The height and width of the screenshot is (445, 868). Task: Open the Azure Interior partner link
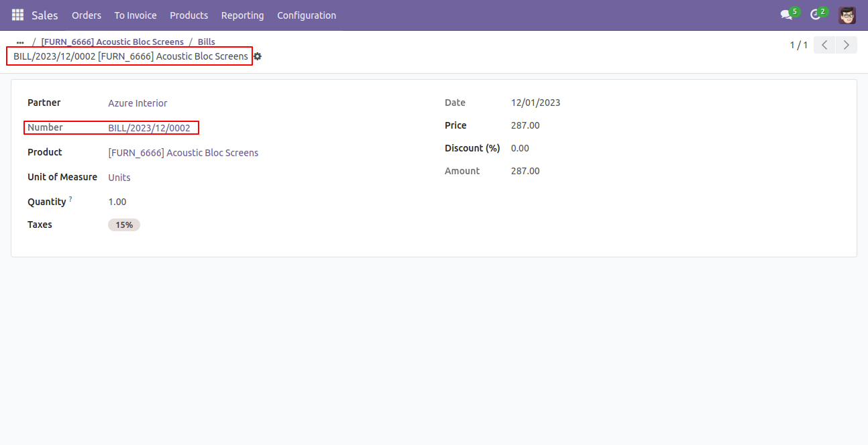(x=138, y=103)
